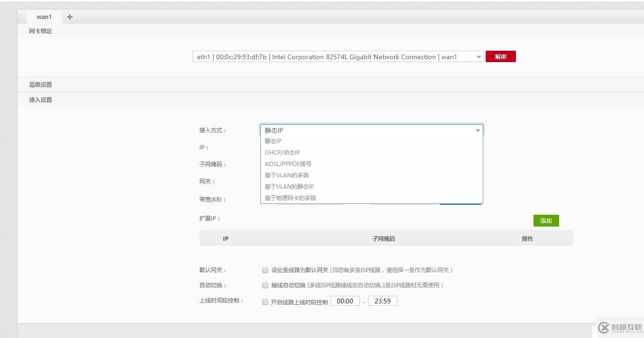The height and width of the screenshot is (338, 644).
Task: Expand the 高级设置 section
Action: (40, 84)
